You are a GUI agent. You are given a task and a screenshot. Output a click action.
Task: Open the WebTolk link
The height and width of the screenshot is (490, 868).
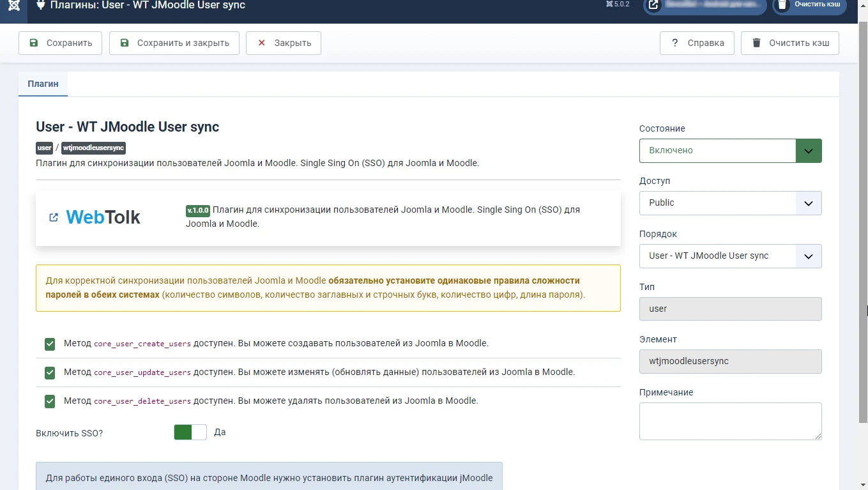[103, 217]
